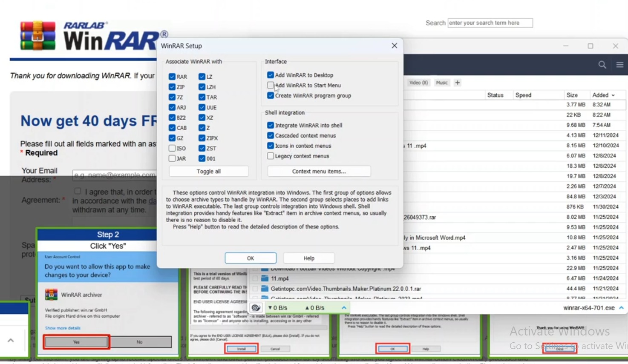Image resolution: width=628 pixels, height=364 pixels.
Task: Uncheck the ZIP association checkbox
Action: point(172,87)
